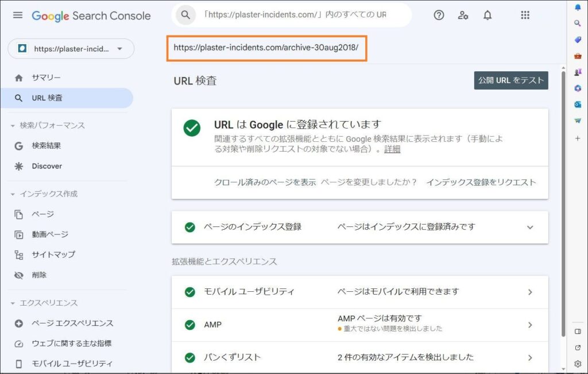Click the browser sidebar Outlook icon
Screen dimensions: 588x374
point(578,105)
